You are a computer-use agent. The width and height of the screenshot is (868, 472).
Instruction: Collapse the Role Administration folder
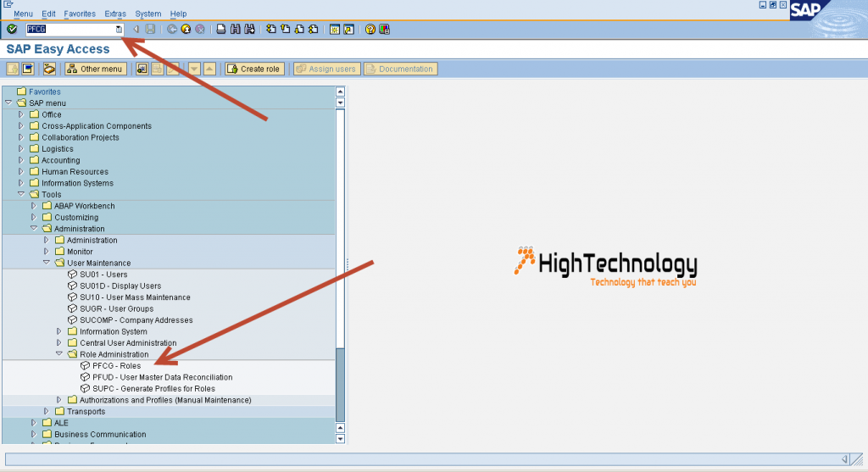coord(59,354)
